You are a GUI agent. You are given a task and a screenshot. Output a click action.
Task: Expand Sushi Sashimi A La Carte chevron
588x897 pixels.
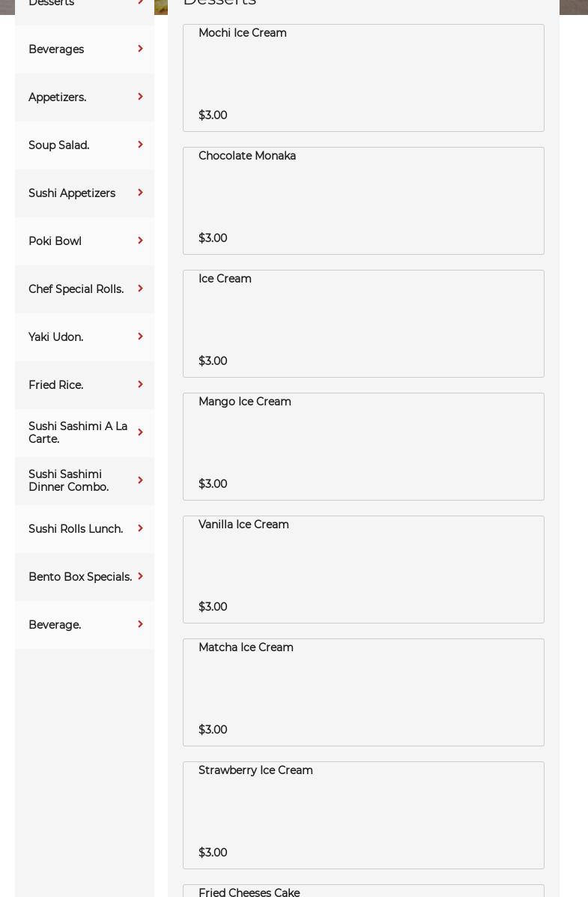[140, 432]
